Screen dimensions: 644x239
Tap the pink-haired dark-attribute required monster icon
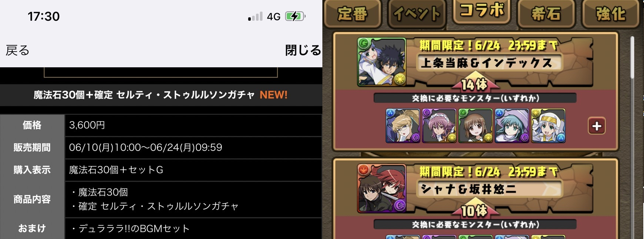[x=439, y=126]
